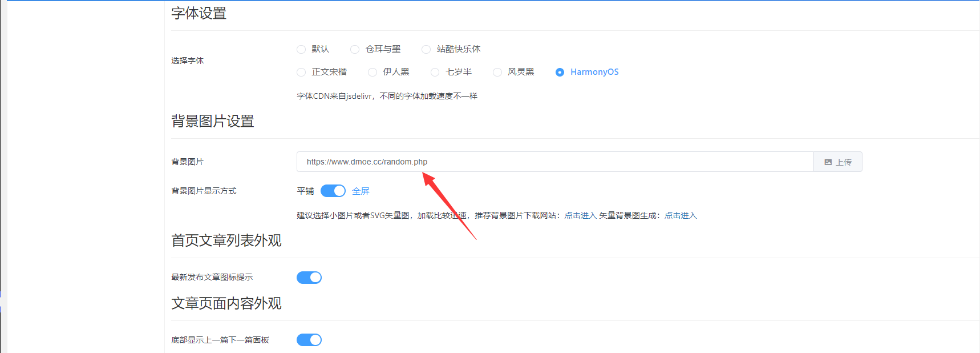Screen dimensions: 980x353
Task: Choose the 七岁半 font radio
Action: pos(435,72)
